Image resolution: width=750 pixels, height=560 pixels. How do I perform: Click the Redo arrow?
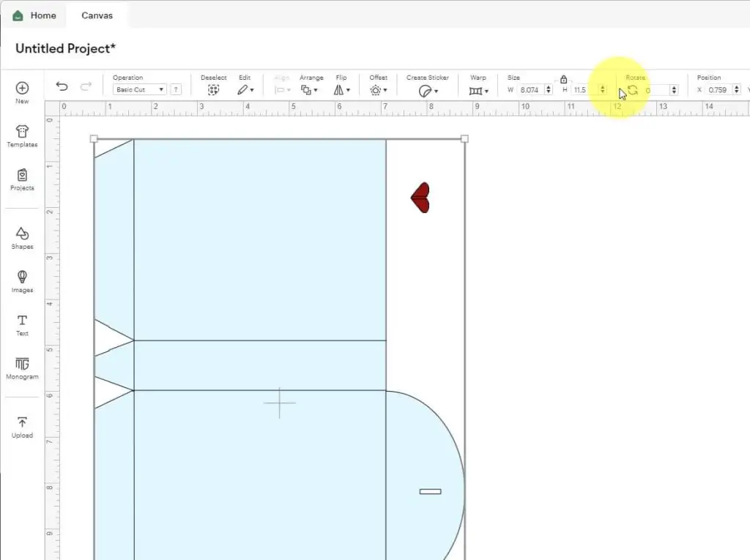(86, 86)
